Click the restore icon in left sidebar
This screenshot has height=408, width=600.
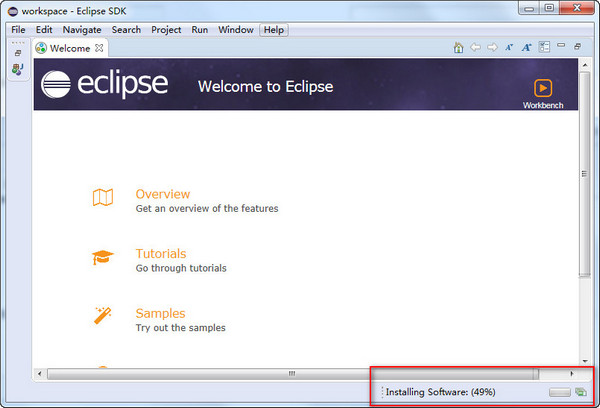pos(18,53)
